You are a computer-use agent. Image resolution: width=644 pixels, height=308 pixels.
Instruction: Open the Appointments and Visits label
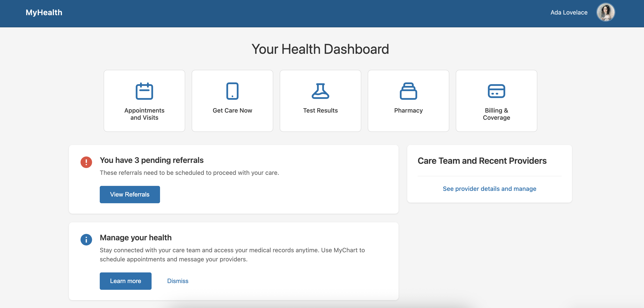(x=144, y=114)
